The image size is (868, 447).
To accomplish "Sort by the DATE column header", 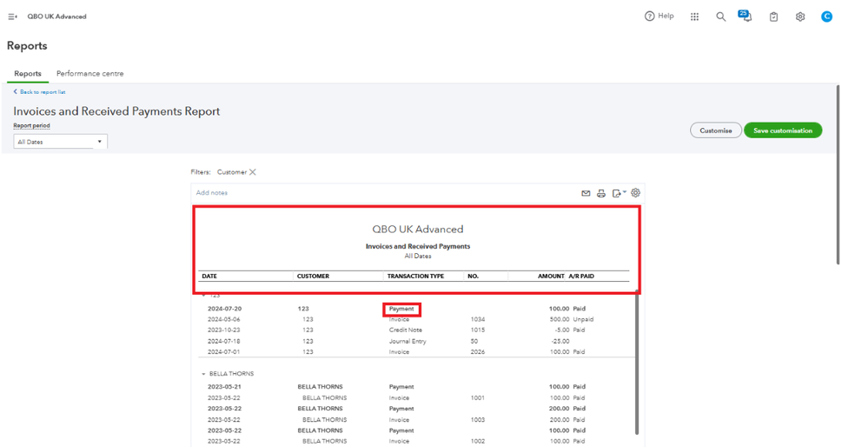I will click(x=209, y=276).
